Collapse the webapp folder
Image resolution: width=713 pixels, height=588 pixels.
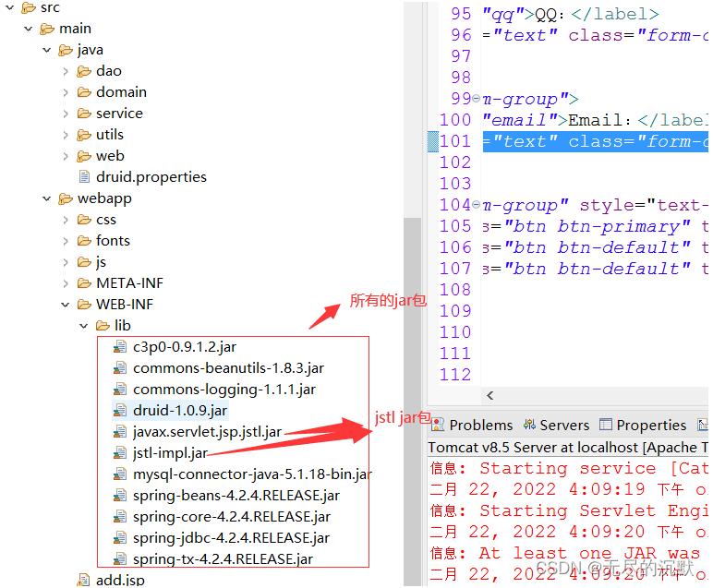pyautogui.click(x=47, y=198)
